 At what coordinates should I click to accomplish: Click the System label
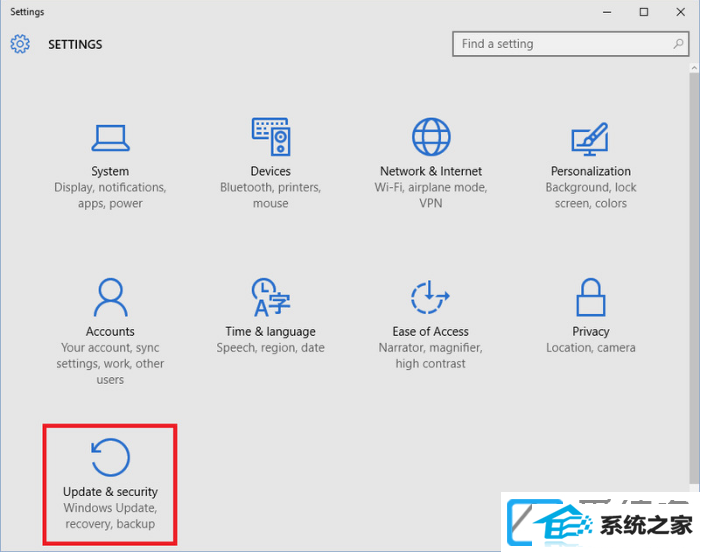point(110,171)
